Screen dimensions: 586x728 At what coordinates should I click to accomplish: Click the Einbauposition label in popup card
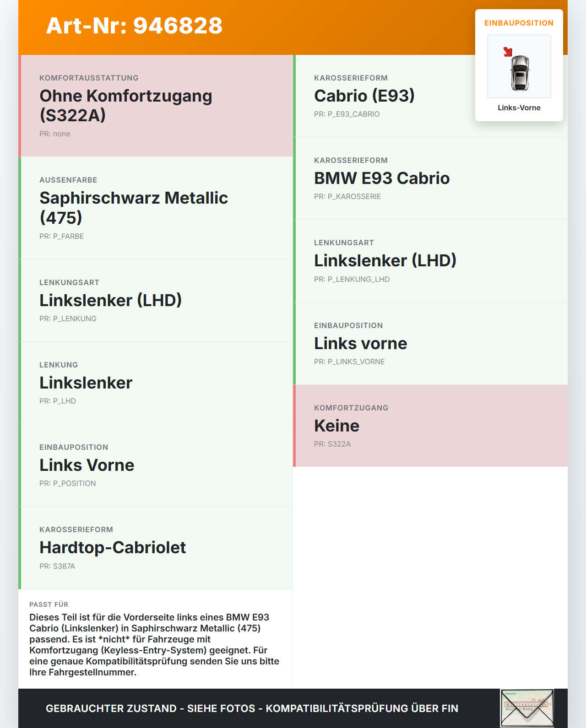[x=519, y=23]
